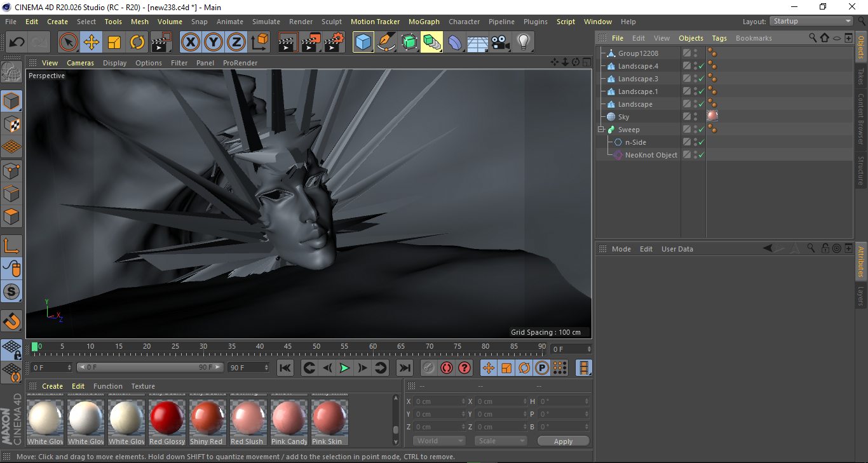Go to the start of animation
This screenshot has height=463, width=868.
(285, 368)
